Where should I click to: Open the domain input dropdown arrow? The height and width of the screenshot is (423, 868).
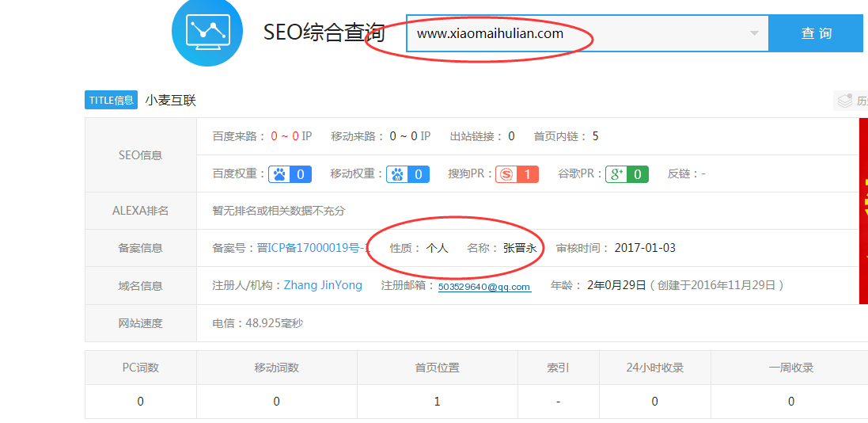[x=754, y=33]
